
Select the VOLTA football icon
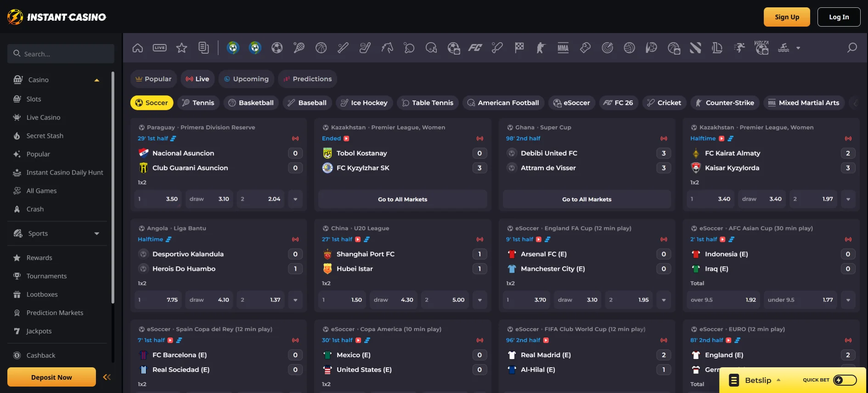click(x=761, y=48)
